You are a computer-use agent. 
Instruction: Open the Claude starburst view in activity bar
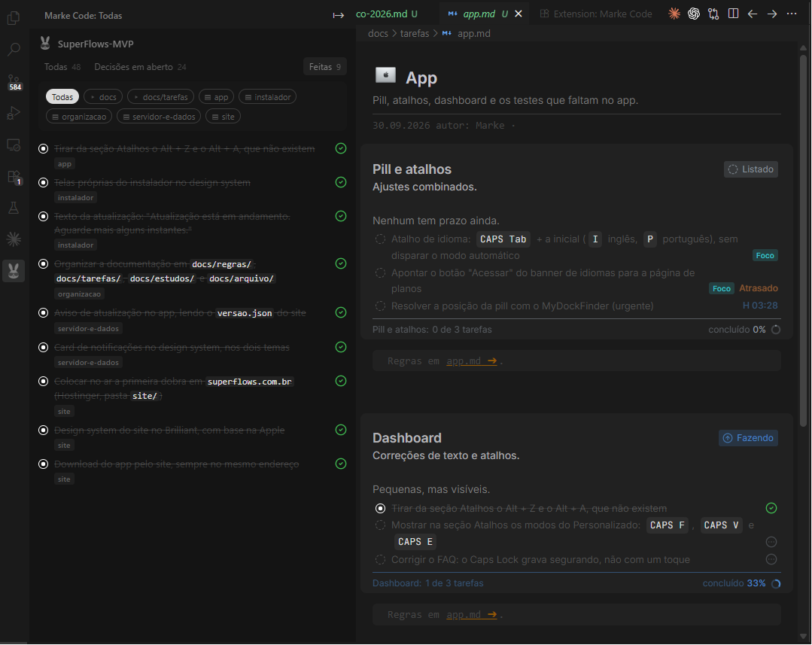tap(14, 239)
